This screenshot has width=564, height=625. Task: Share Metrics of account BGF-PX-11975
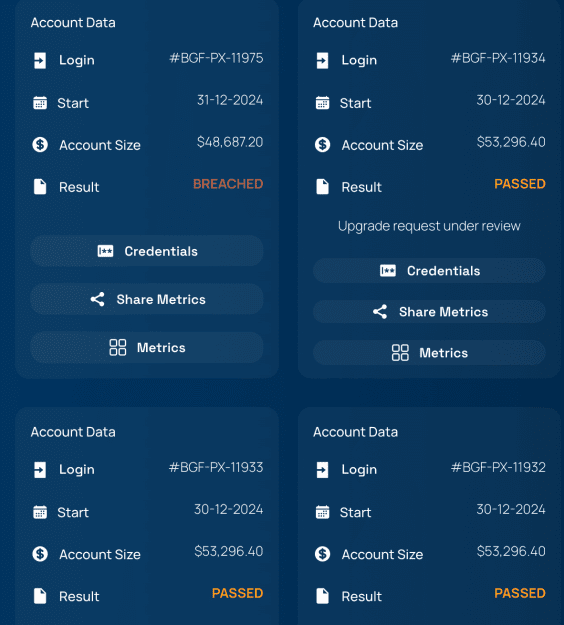point(147,299)
